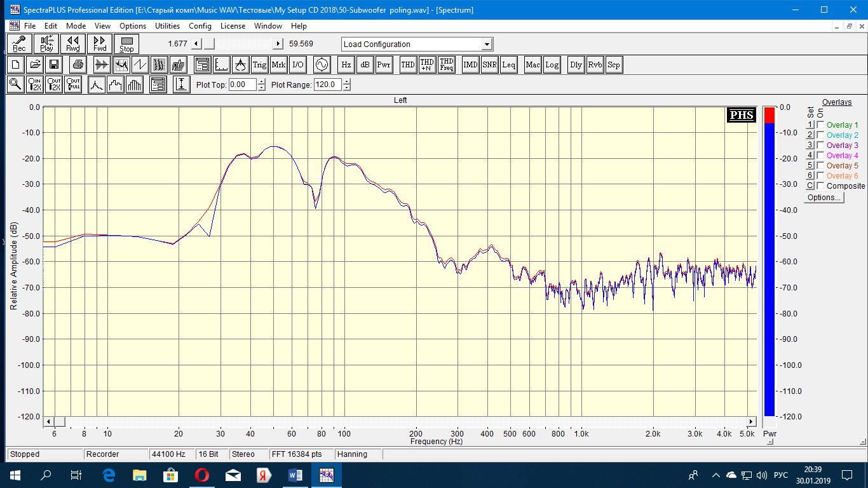Open the Dly delay finder utility
The width and height of the screenshot is (868, 488).
point(576,64)
